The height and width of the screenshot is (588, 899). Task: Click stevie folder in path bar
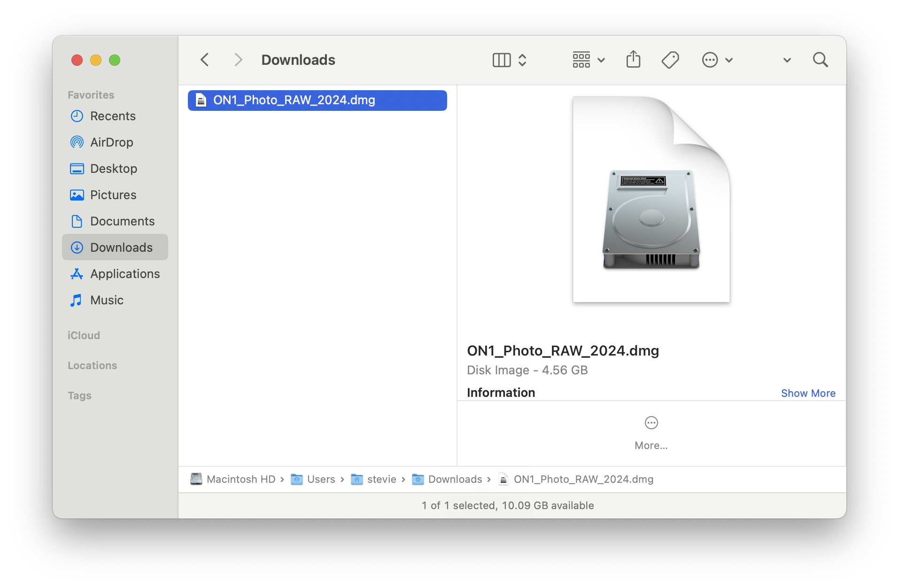[x=374, y=479]
